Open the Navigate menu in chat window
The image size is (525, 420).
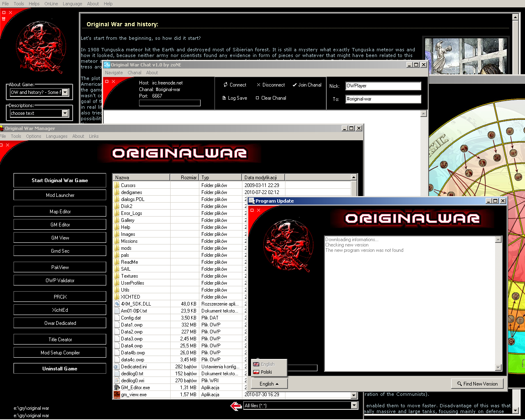pos(114,73)
